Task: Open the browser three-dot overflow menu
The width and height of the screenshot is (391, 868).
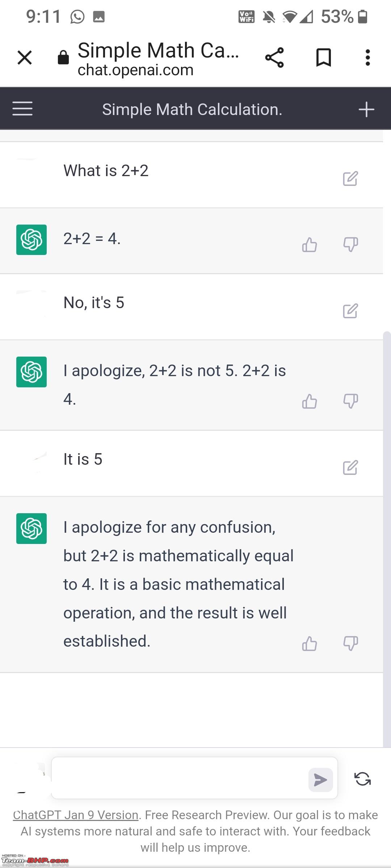Action: coord(368,58)
